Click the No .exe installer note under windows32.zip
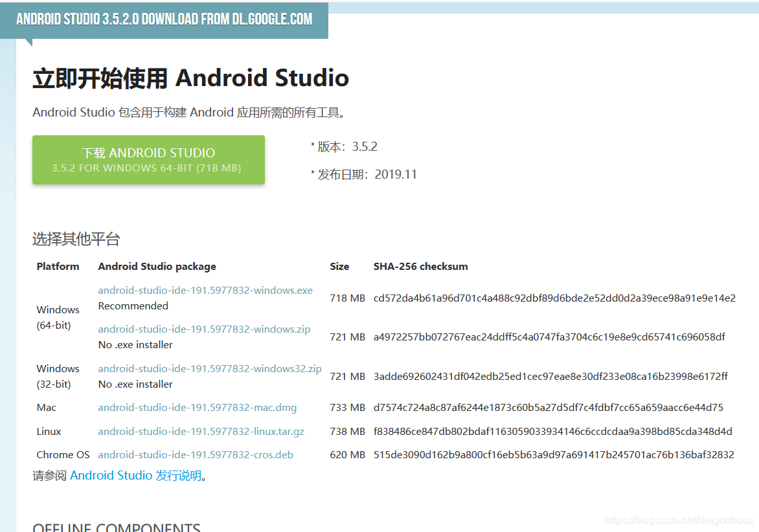The height and width of the screenshot is (532, 759). [135, 384]
